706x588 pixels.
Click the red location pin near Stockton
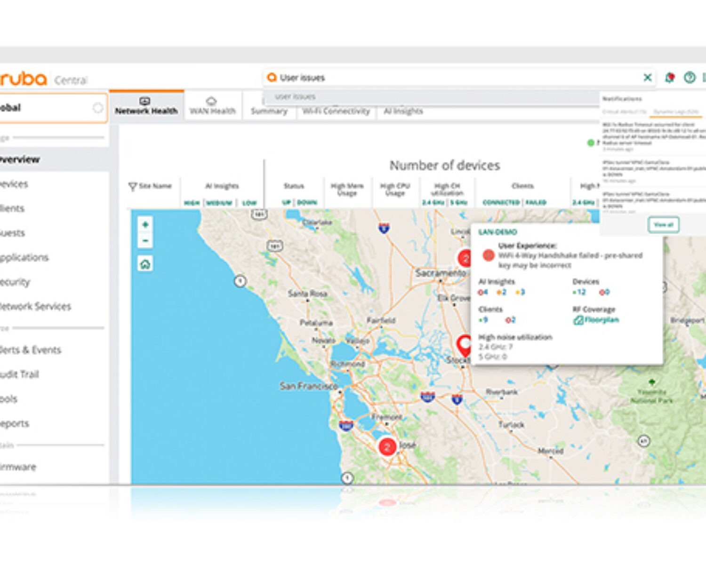pyautogui.click(x=464, y=345)
